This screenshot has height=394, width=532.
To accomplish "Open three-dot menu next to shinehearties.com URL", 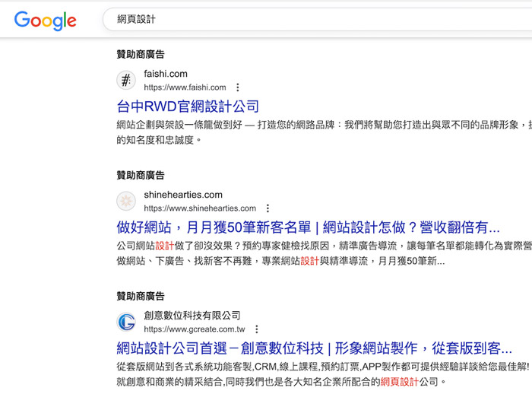I will [268, 208].
